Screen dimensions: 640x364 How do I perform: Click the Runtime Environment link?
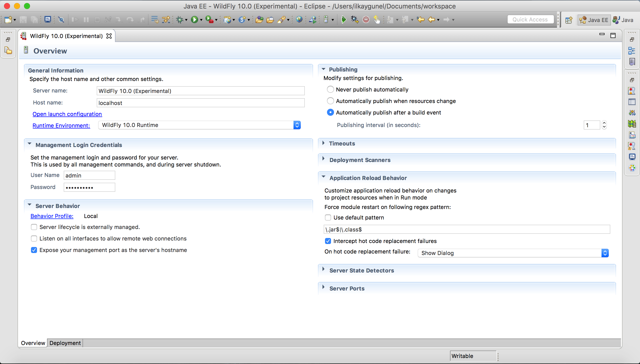pyautogui.click(x=61, y=125)
